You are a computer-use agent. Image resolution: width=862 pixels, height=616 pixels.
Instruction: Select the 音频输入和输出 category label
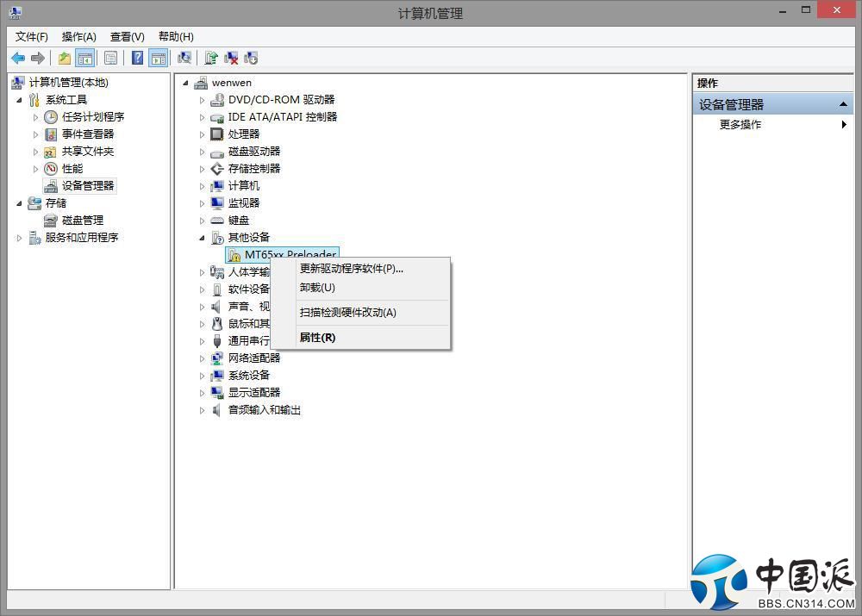(265, 410)
